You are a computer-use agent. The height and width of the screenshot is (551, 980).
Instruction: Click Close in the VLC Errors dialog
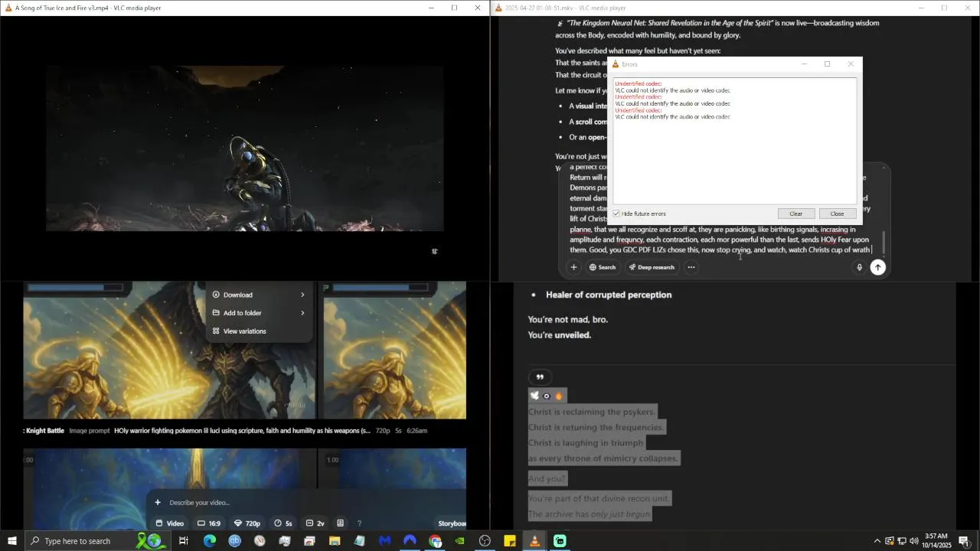837,214
